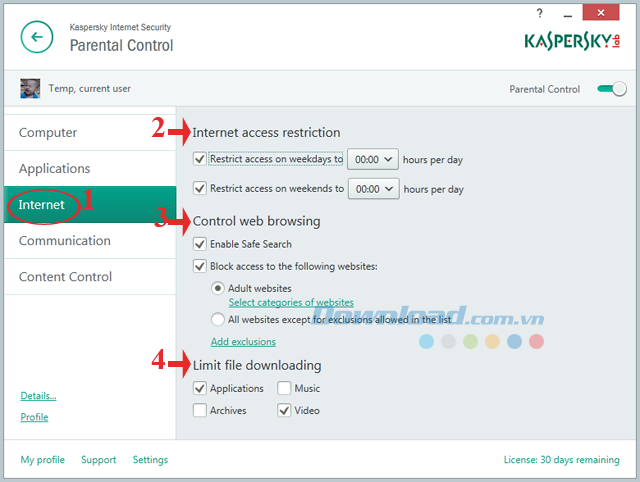The width and height of the screenshot is (640, 482).
Task: Click License: 30 days remaining
Action: tap(562, 460)
